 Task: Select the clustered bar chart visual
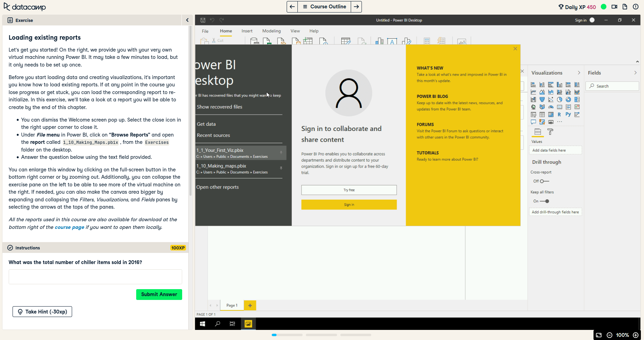coord(551,85)
